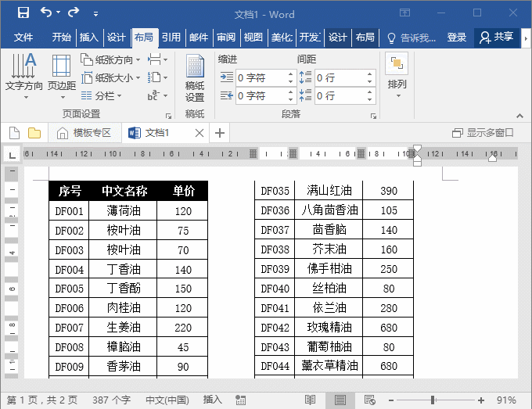The height and width of the screenshot is (409, 532).
Task: Expand the 分栏 columns dropdown
Action: point(102,95)
